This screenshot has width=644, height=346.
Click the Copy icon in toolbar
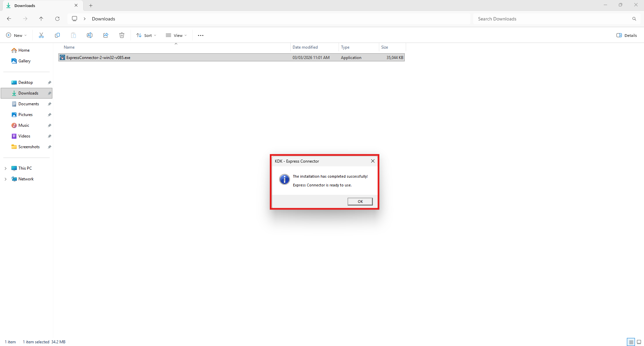[57, 36]
